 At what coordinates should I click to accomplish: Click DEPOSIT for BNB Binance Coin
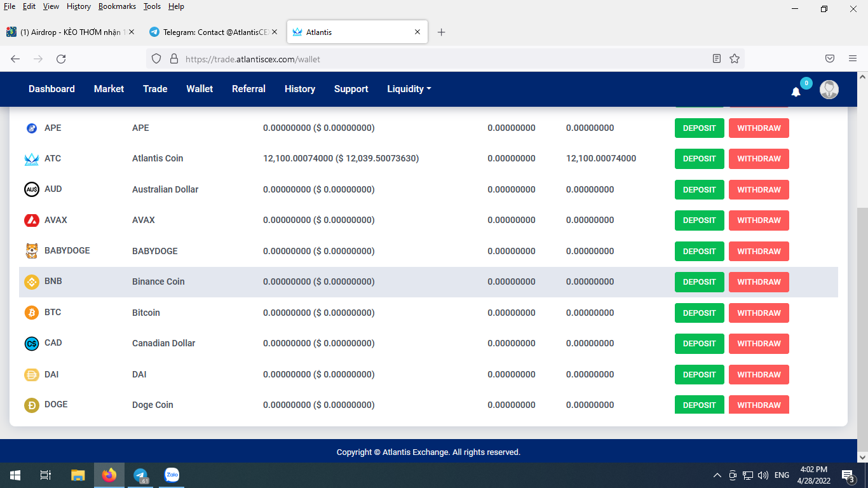pyautogui.click(x=699, y=282)
